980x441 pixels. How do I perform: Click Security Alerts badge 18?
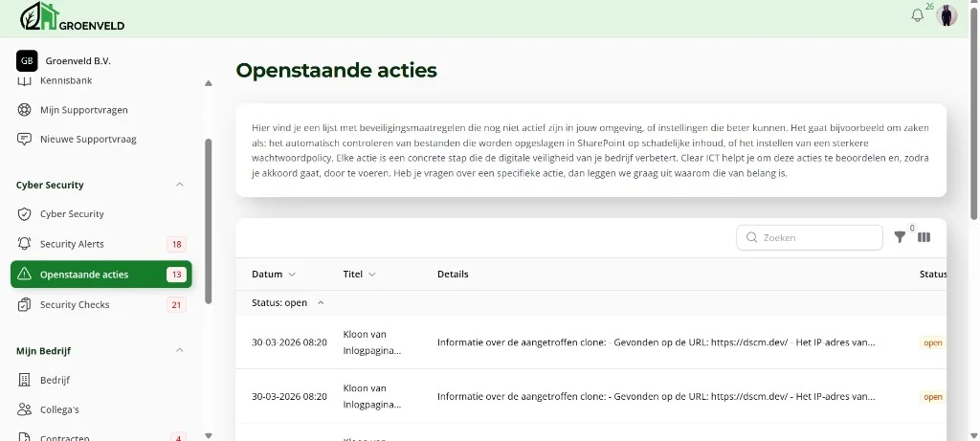point(176,244)
